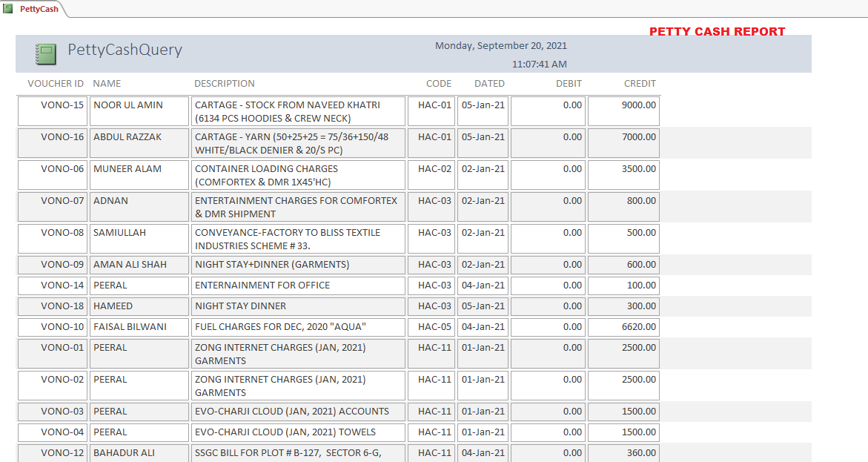Select voucher VONO-18 field
This screenshot has height=462, width=868.
coord(53,306)
